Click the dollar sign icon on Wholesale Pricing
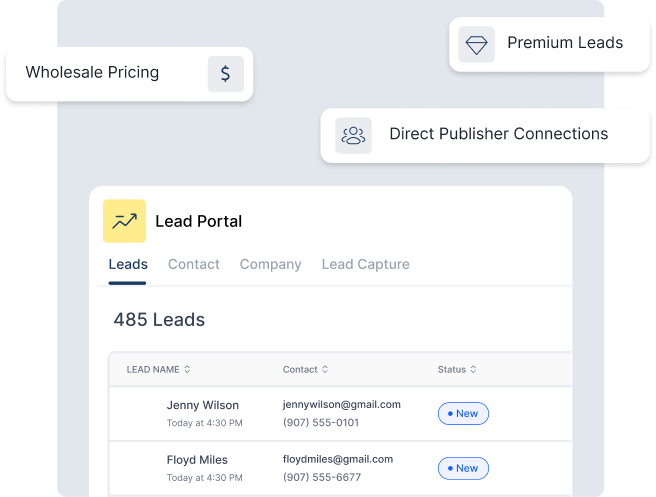This screenshot has width=656, height=497. click(226, 74)
